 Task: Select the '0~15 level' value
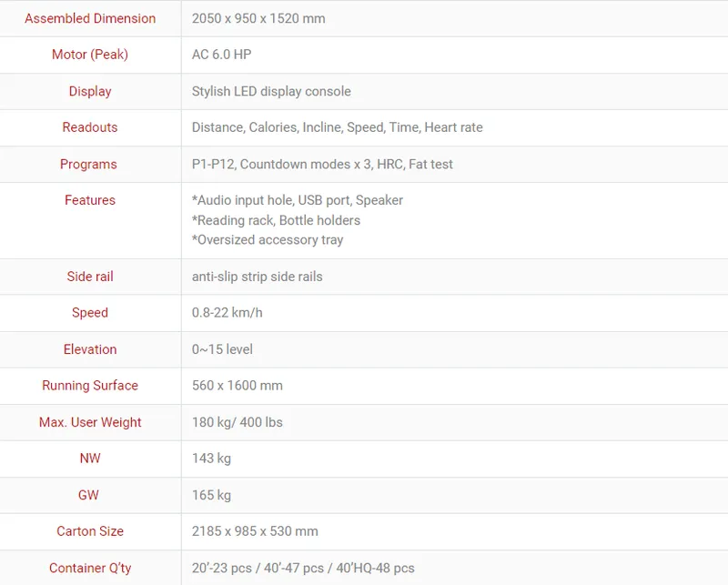222,349
